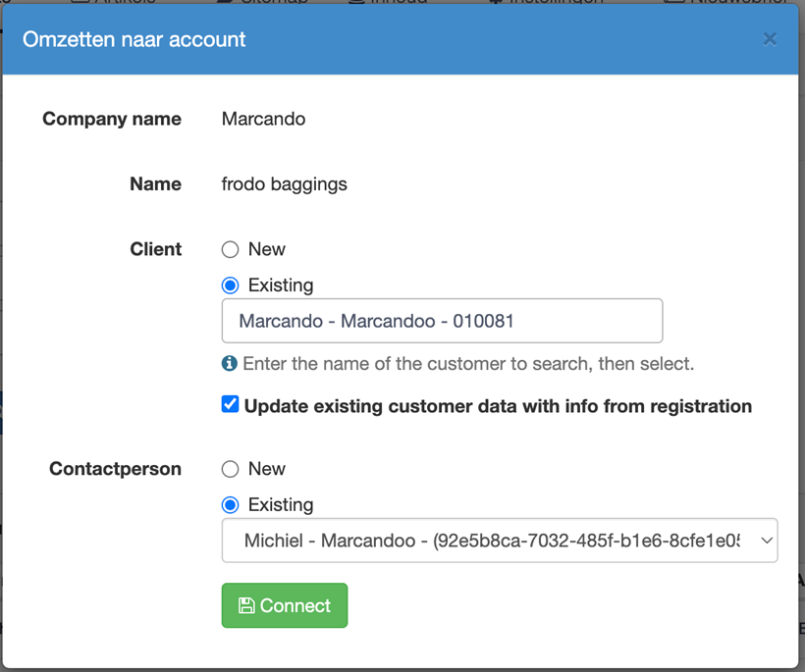The width and height of the screenshot is (805, 672).
Task: Click the search hint text below client field
Action: pyautogui.click(x=468, y=364)
